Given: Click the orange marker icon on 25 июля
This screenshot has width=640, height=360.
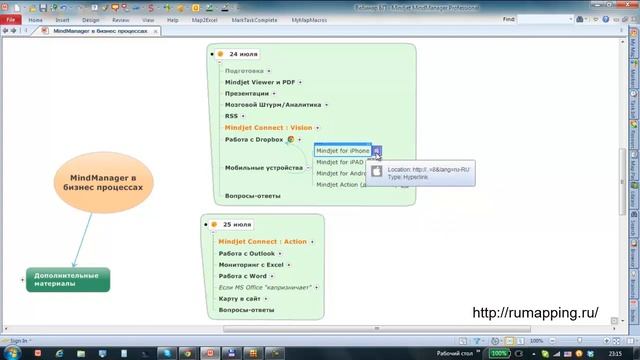Looking at the screenshot, I should 214,224.
